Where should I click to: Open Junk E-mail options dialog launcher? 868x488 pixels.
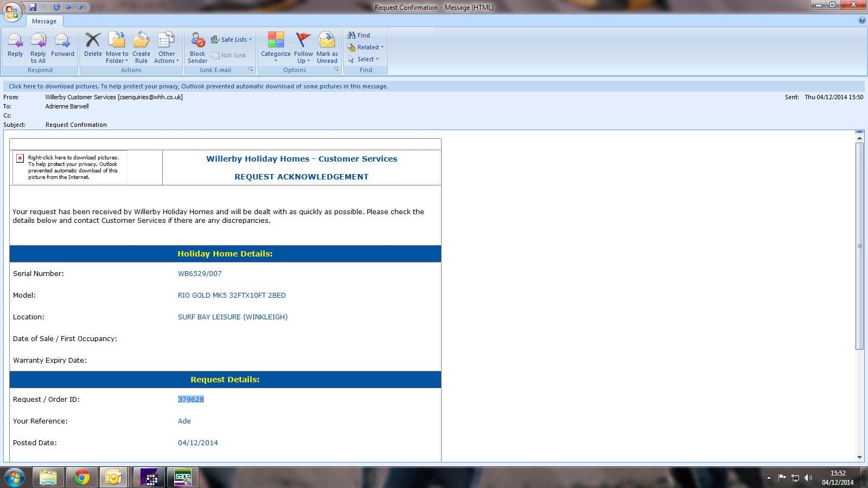(251, 69)
